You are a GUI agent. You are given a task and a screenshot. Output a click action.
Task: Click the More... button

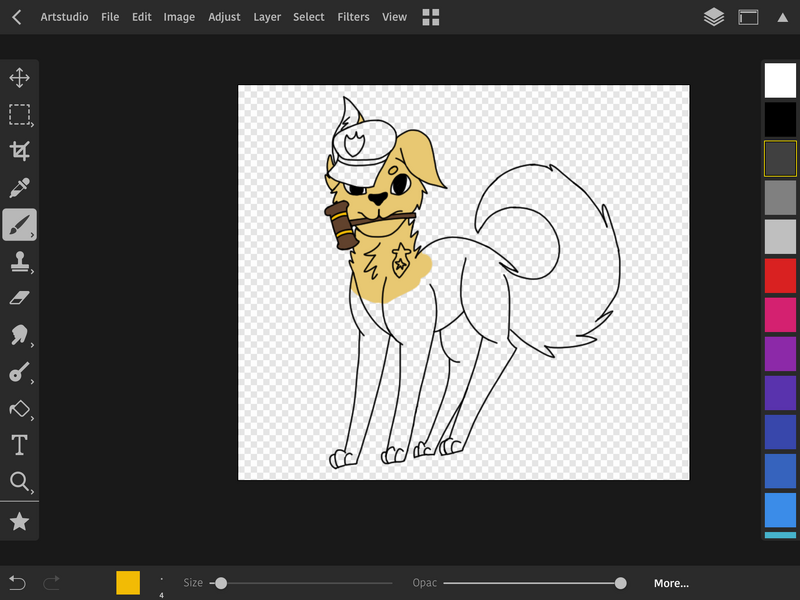pos(671,583)
